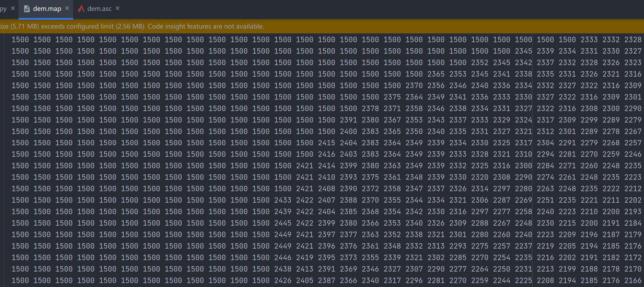Close the partially visible .py tab
The height and width of the screenshot is (287, 644).
coord(13,8)
